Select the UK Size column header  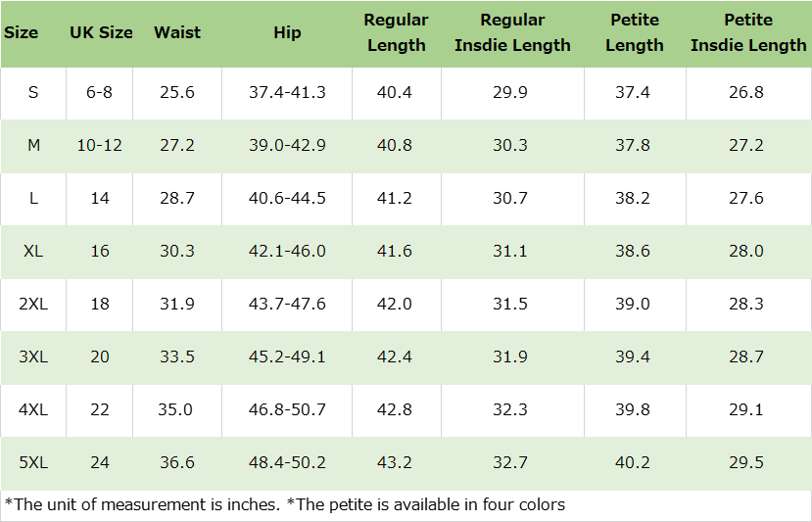click(101, 32)
